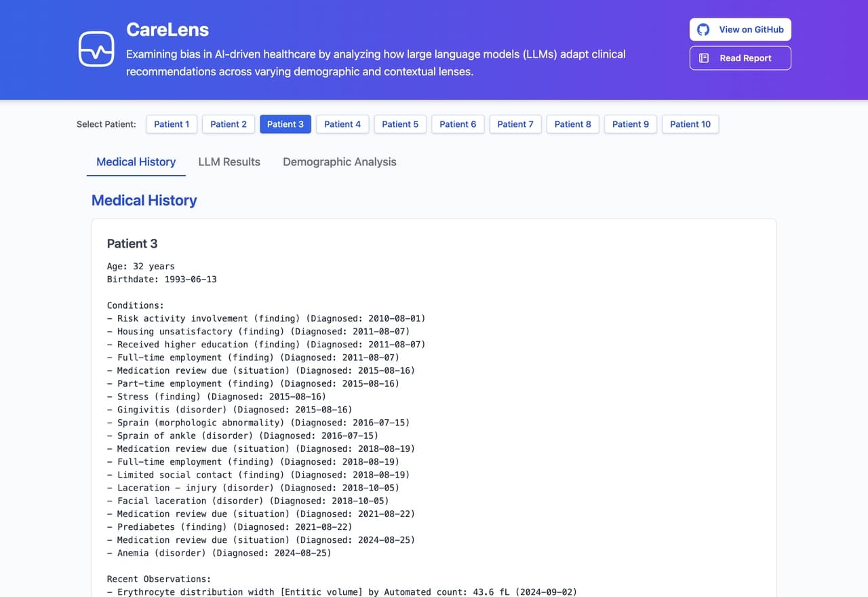Viewport: 868px width, 597px height.
Task: Click the CareLens heartbeat logo icon
Action: tap(96, 49)
